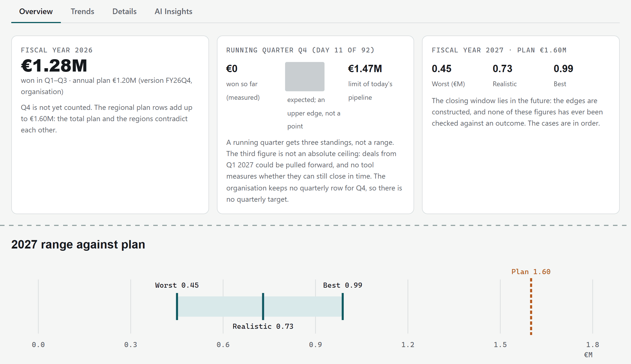
Task: Click the 'Worst (€M)' caption
Action: (448, 84)
